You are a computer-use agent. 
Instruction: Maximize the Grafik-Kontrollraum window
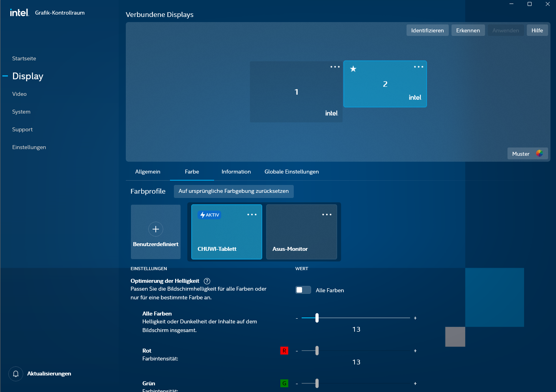[530, 4]
